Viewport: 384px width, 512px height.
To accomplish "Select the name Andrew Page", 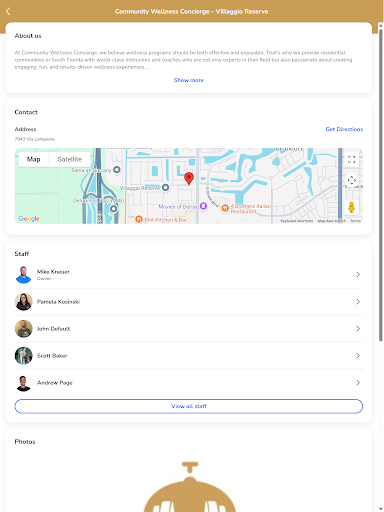I will [55, 383].
